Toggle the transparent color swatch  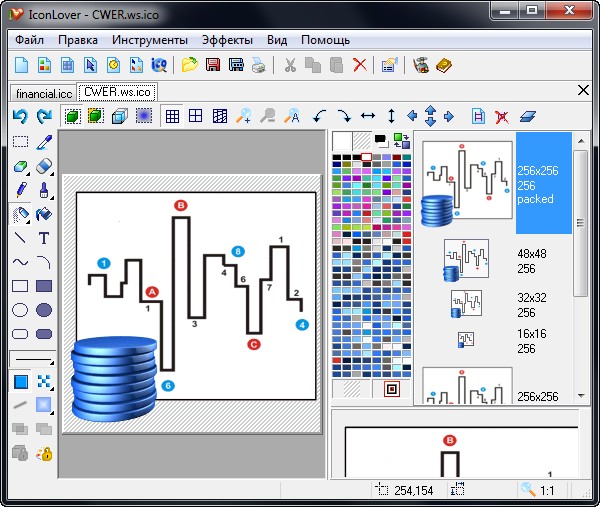pos(351,389)
